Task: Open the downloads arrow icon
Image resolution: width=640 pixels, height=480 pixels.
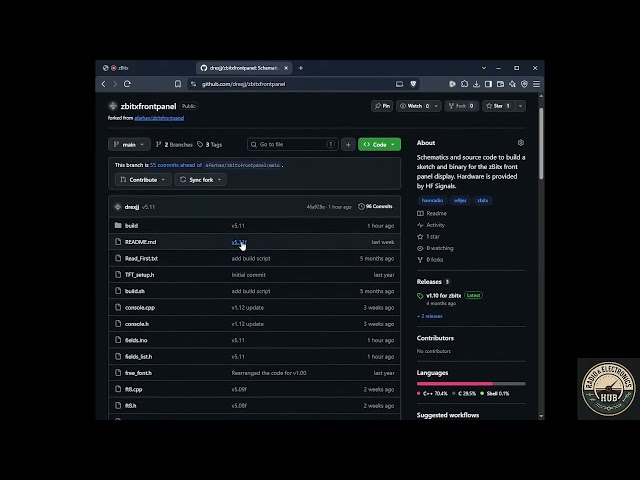Action: coord(476,84)
